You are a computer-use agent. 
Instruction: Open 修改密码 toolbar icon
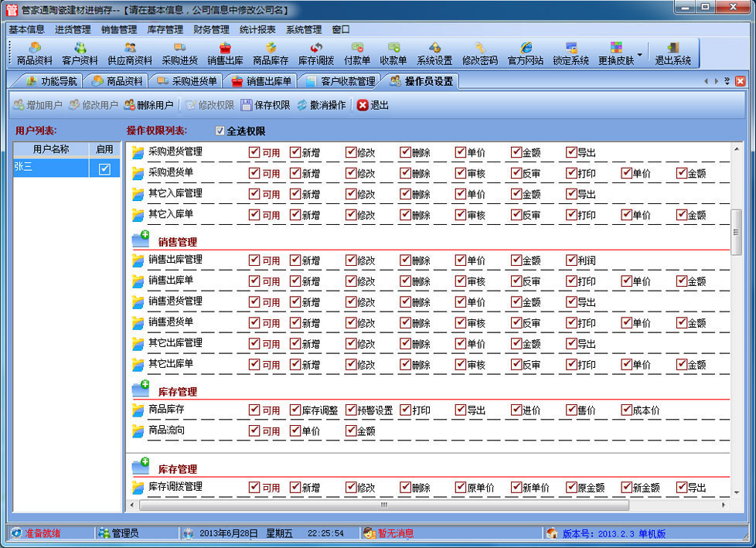click(480, 53)
